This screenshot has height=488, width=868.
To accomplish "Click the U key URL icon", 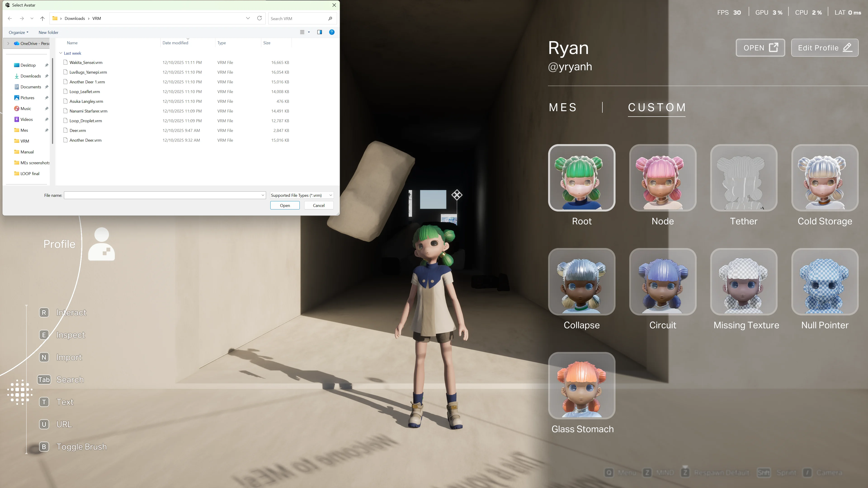I will [44, 424].
